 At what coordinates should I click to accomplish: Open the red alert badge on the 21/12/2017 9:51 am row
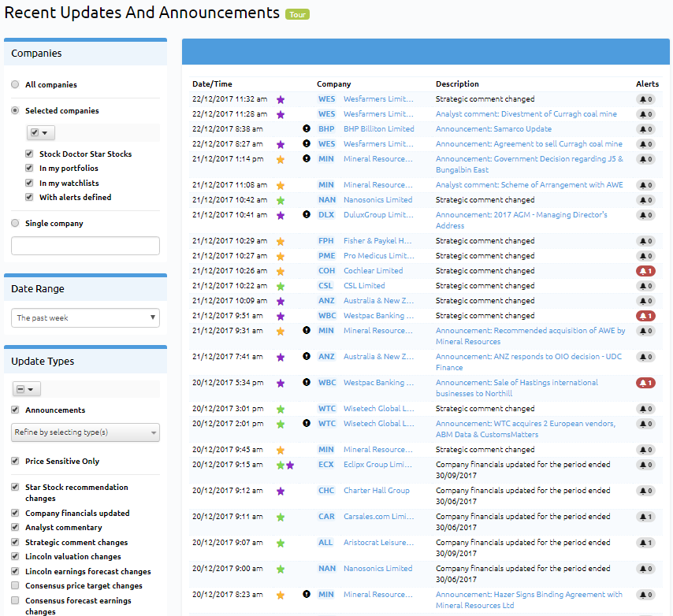point(645,316)
